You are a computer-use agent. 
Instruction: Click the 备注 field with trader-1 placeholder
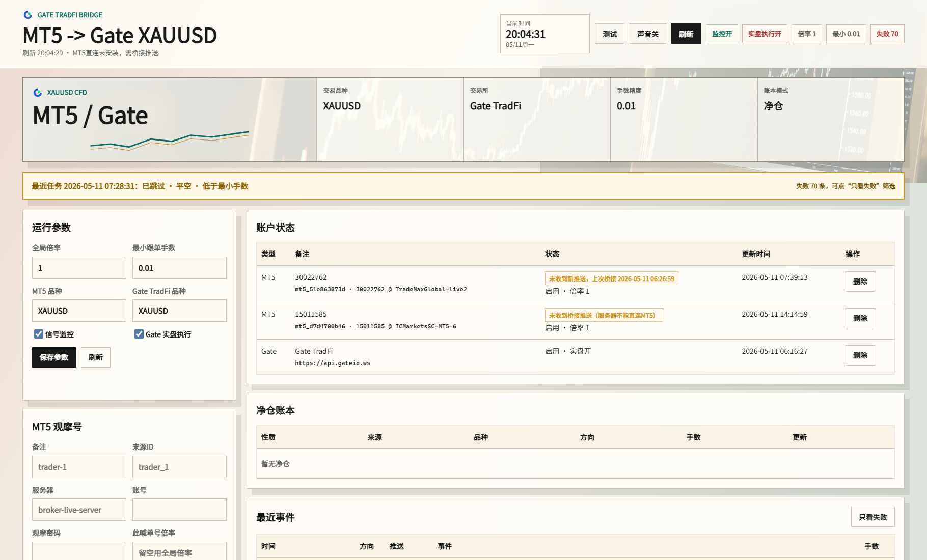pyautogui.click(x=79, y=467)
